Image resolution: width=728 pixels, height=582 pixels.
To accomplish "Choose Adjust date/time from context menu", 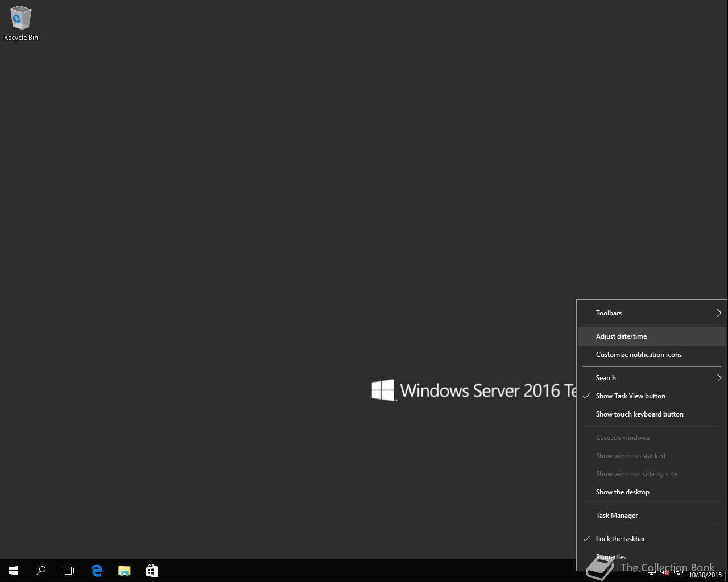I will coord(652,336).
